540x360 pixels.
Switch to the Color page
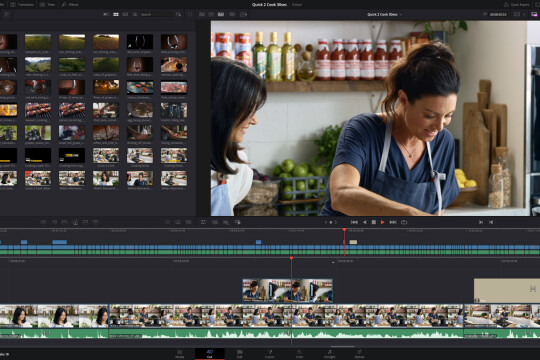pyautogui.click(x=300, y=354)
